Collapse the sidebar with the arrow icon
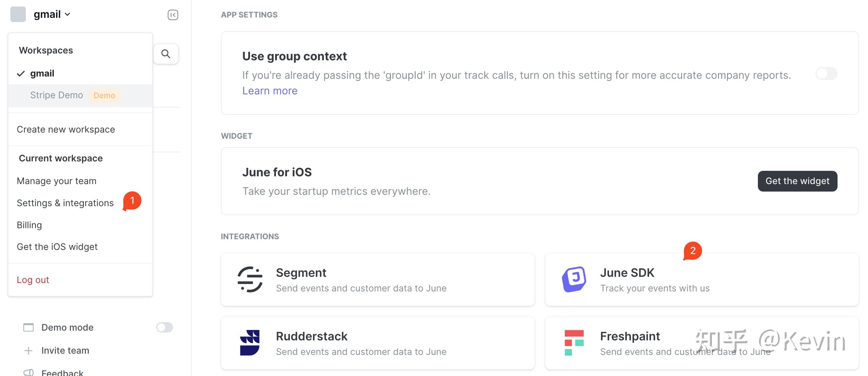The width and height of the screenshot is (868, 376). [173, 15]
